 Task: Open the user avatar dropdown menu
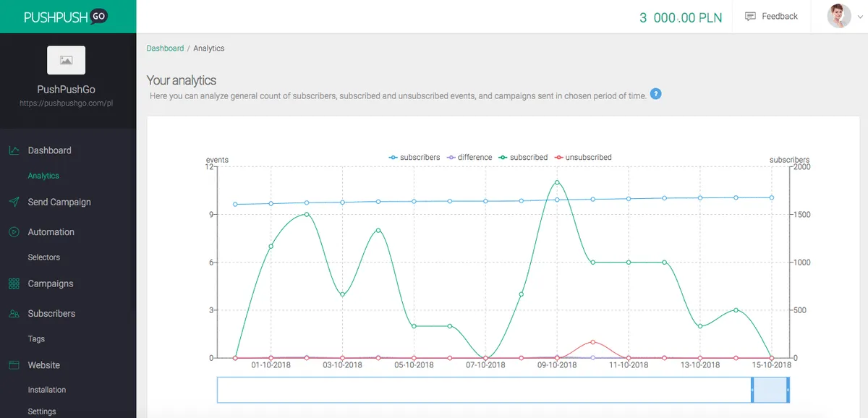[844, 17]
